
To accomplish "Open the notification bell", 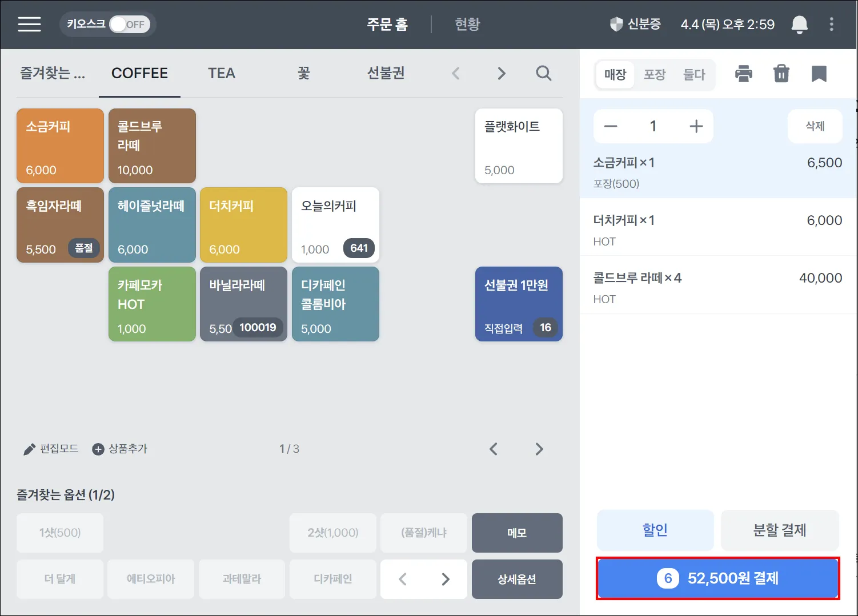I will point(799,24).
